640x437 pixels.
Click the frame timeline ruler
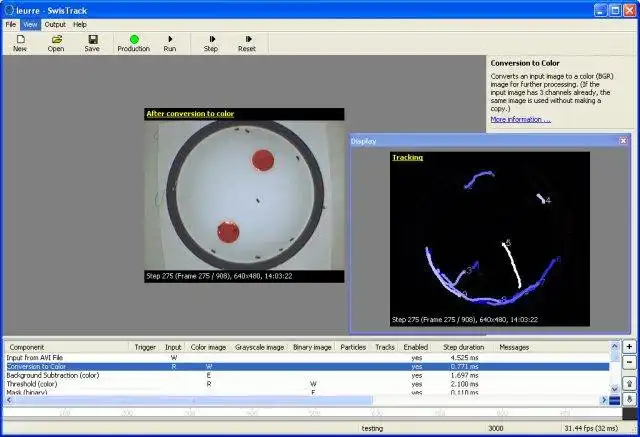312,413
